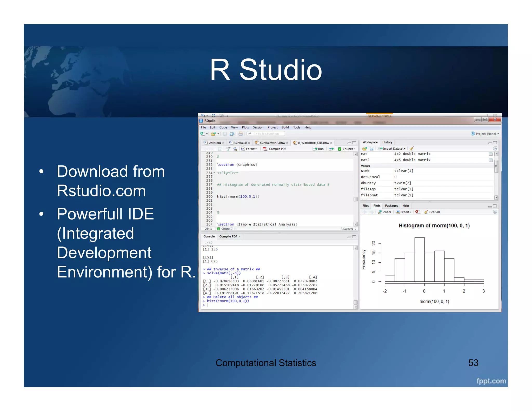
Task: Maximize the Workspace pane
Action: coord(495,142)
